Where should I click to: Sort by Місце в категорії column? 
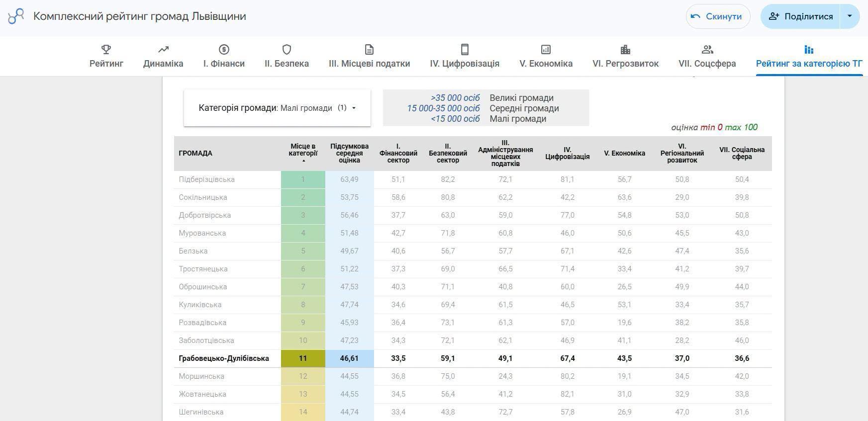point(303,153)
